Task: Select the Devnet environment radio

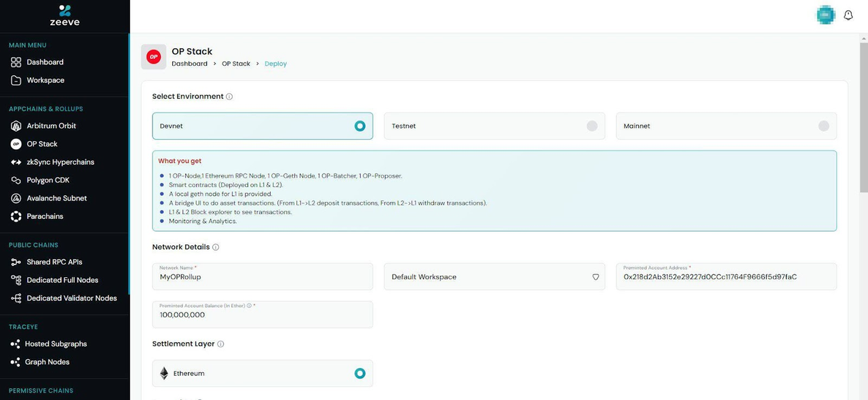Action: pos(360,126)
